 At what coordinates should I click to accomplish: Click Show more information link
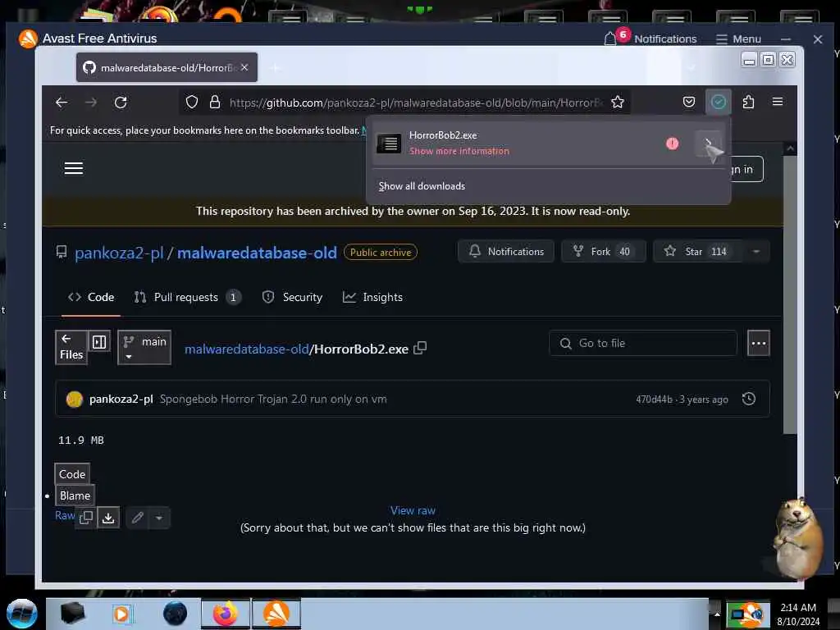[459, 151]
